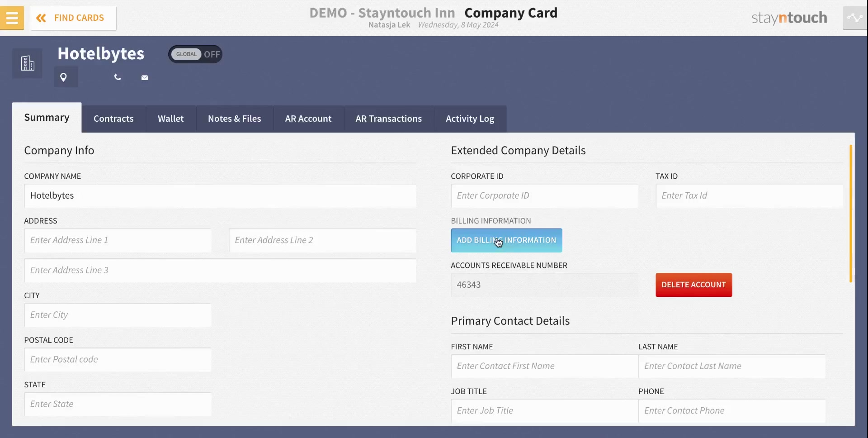The height and width of the screenshot is (438, 868).
Task: Switch to the Summary tab
Action: pyautogui.click(x=47, y=118)
